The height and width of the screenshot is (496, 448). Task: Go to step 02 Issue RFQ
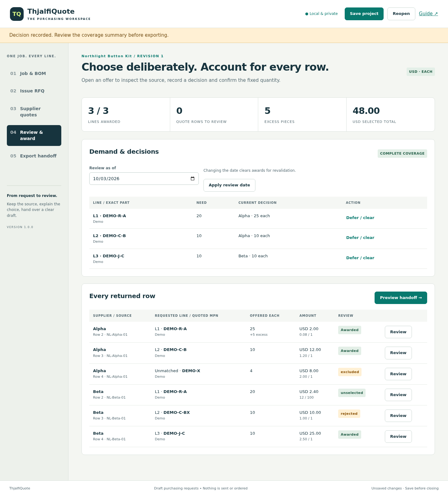[34, 91]
